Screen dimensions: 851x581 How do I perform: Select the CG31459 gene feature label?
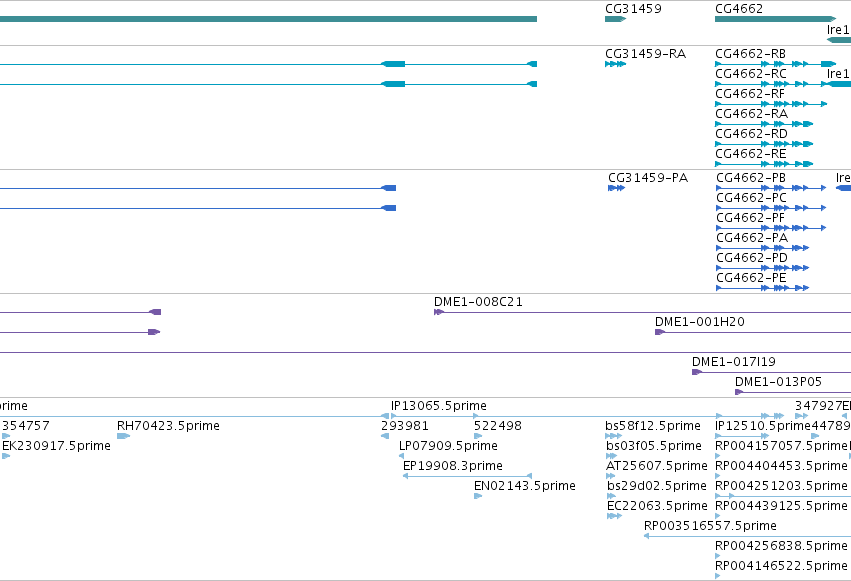tap(633, 9)
